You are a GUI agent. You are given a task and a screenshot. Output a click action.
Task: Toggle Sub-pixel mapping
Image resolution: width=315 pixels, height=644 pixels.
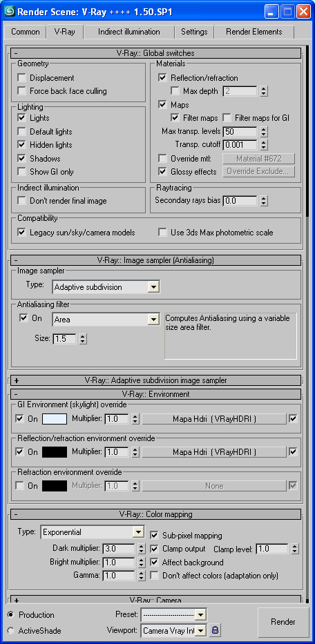(x=154, y=536)
